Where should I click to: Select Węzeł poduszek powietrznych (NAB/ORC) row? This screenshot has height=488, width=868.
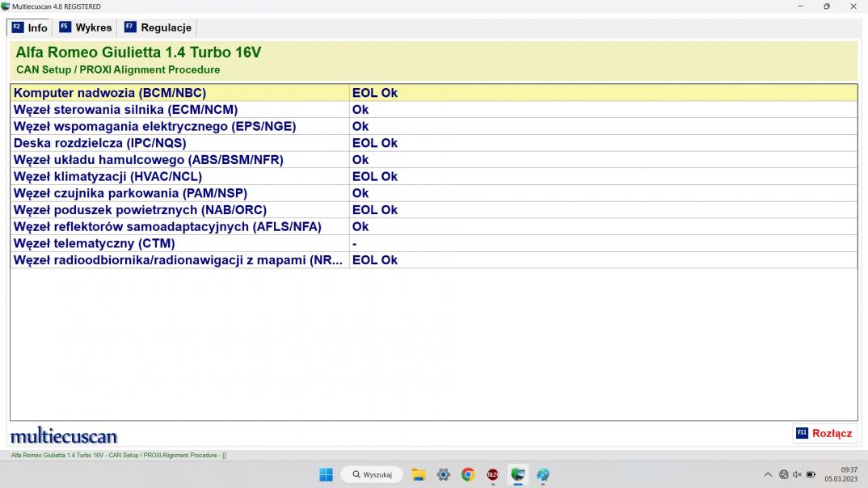434,210
